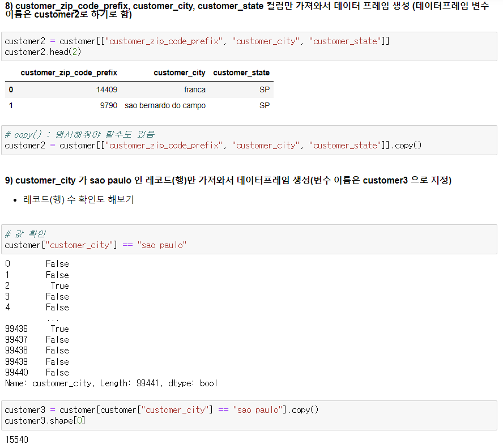The width and height of the screenshot is (503, 448).
Task: Click customer_city column header
Action: click(180, 73)
